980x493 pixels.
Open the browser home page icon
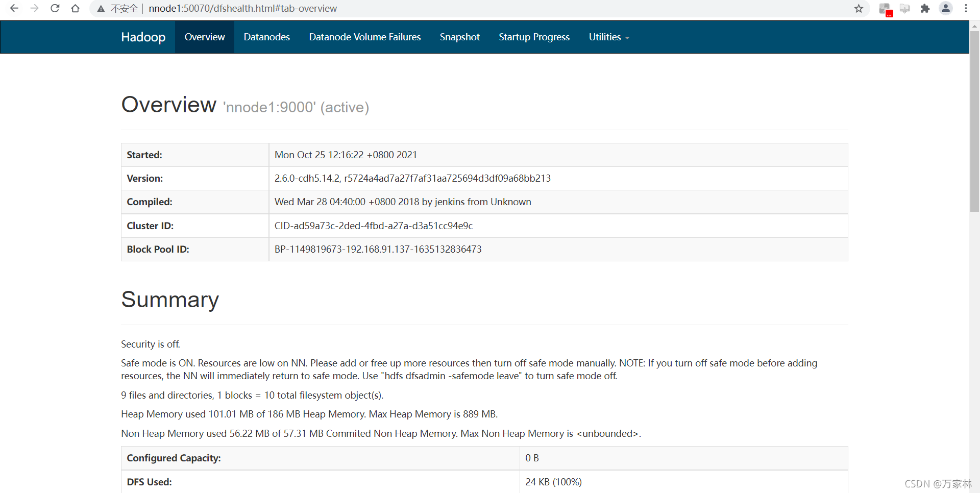coord(76,8)
